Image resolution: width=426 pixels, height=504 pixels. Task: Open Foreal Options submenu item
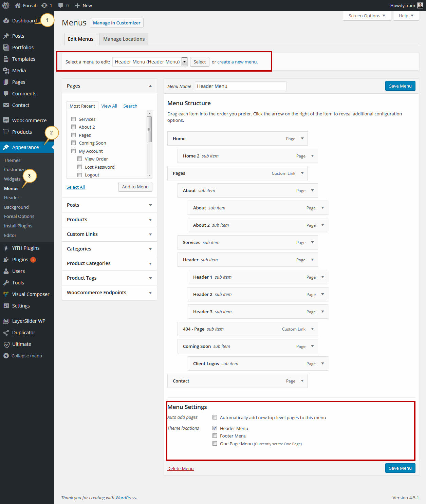pos(19,216)
